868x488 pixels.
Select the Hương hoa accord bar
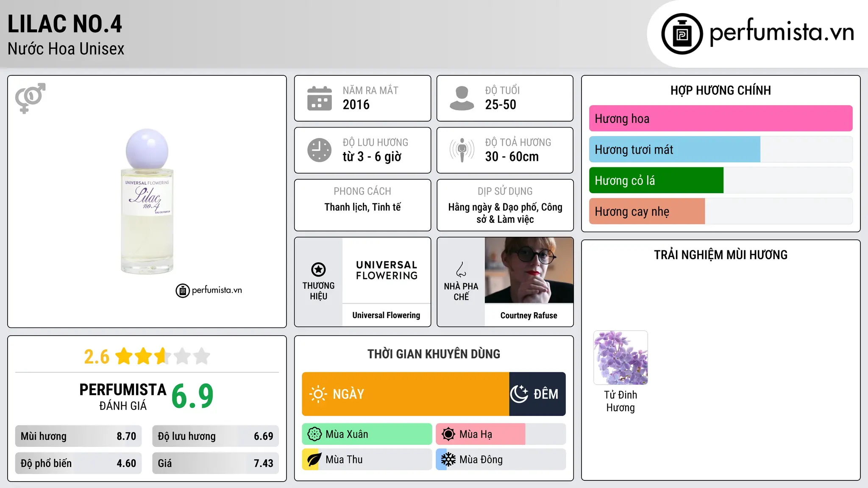point(721,119)
